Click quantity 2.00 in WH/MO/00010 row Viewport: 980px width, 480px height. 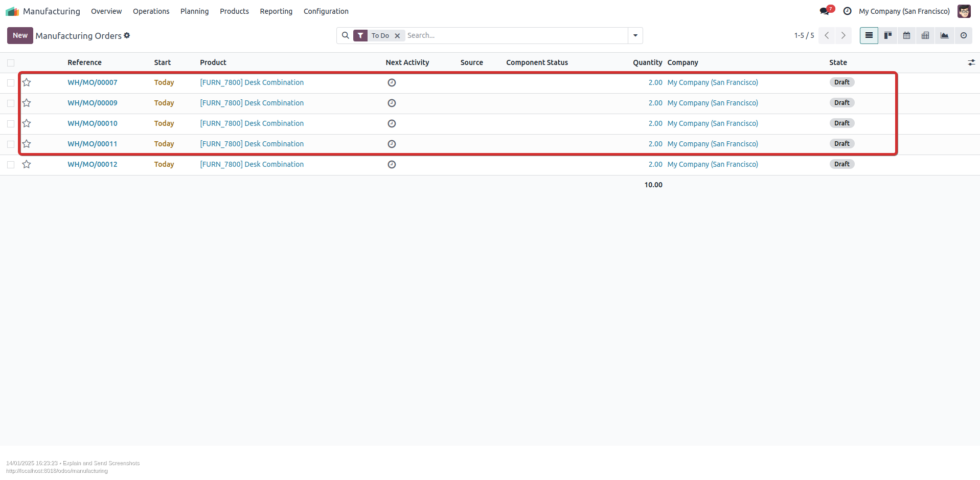click(655, 123)
